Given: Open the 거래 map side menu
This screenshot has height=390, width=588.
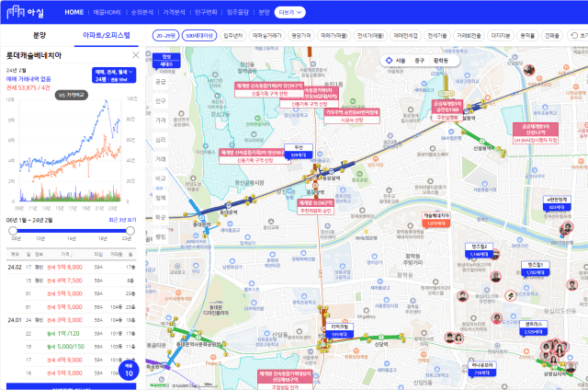Looking at the screenshot, I should (x=161, y=159).
